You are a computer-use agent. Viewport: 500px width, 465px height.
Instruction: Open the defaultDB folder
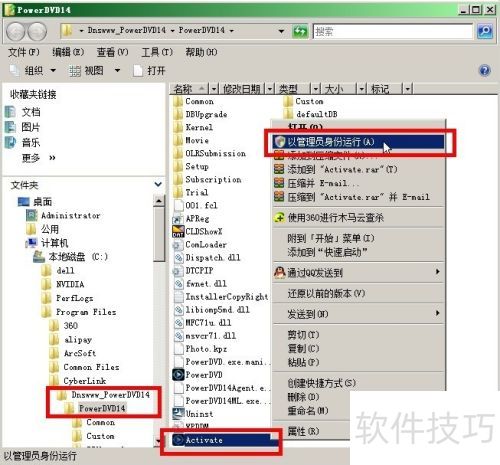[311, 114]
